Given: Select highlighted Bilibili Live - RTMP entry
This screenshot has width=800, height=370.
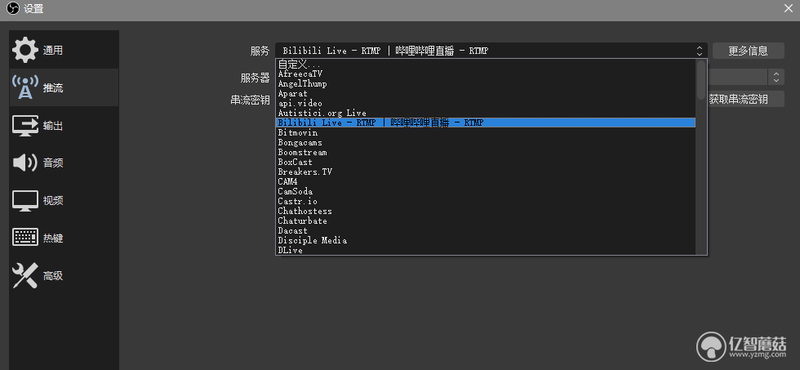Looking at the screenshot, I should click(485, 123).
